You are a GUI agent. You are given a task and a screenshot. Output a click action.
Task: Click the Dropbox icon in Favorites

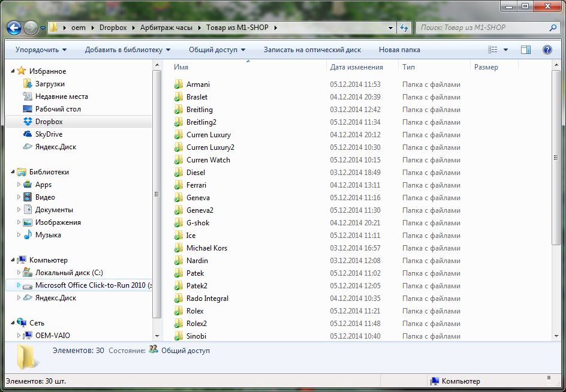coord(28,122)
